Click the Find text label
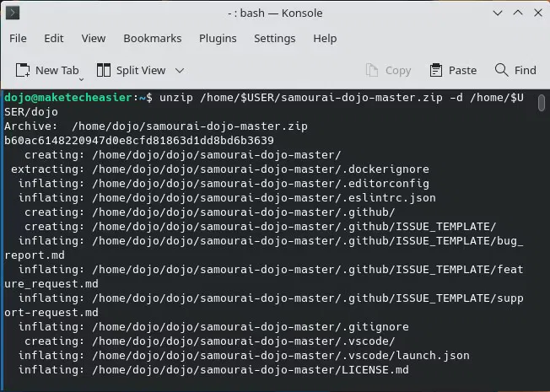The image size is (550, 392). click(x=525, y=71)
